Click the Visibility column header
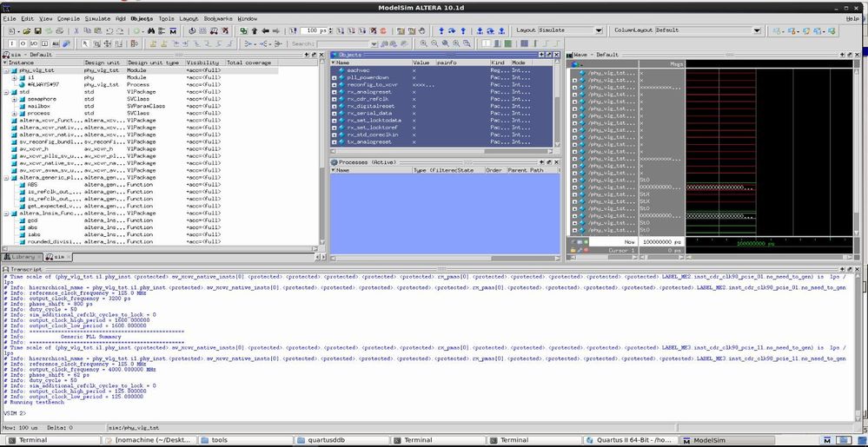This screenshot has height=447, width=868. pos(205,62)
